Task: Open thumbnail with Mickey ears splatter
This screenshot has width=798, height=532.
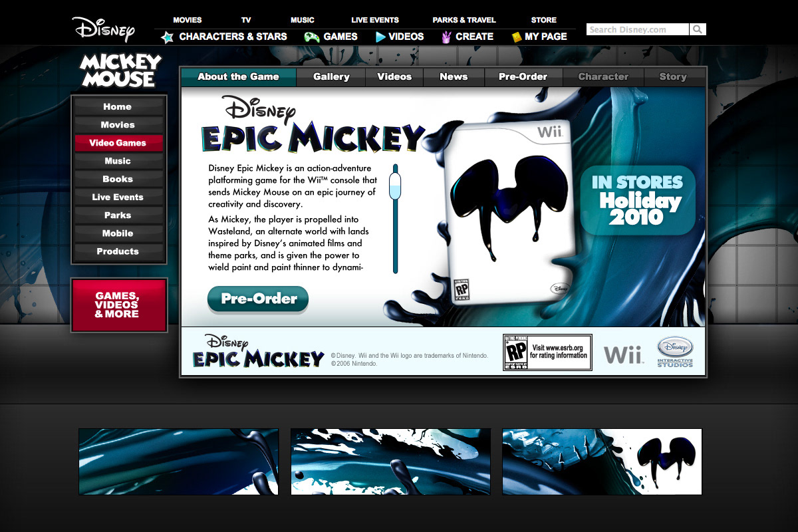Action: coord(602,462)
